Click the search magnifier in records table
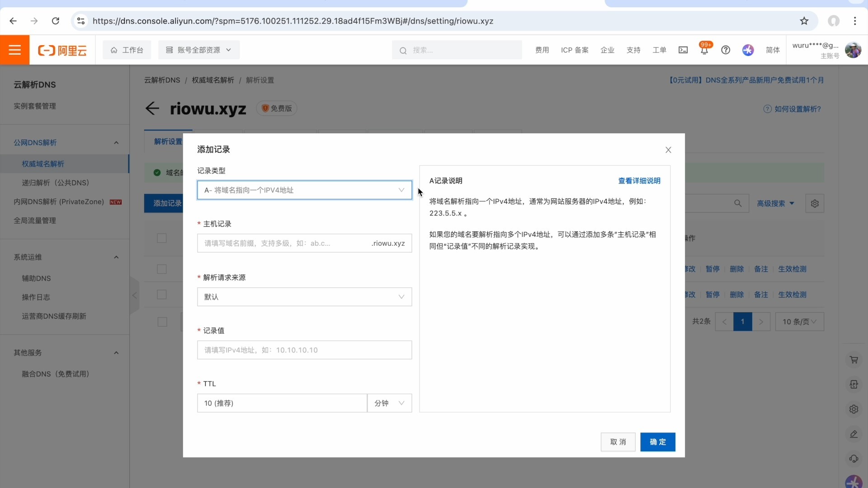The width and height of the screenshot is (868, 488). [738, 203]
